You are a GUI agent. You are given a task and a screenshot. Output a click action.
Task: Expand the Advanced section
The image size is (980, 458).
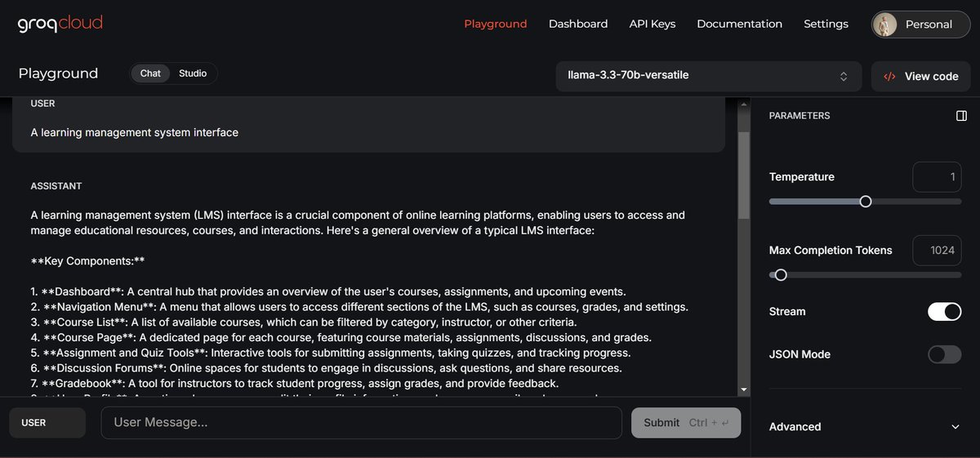point(865,426)
